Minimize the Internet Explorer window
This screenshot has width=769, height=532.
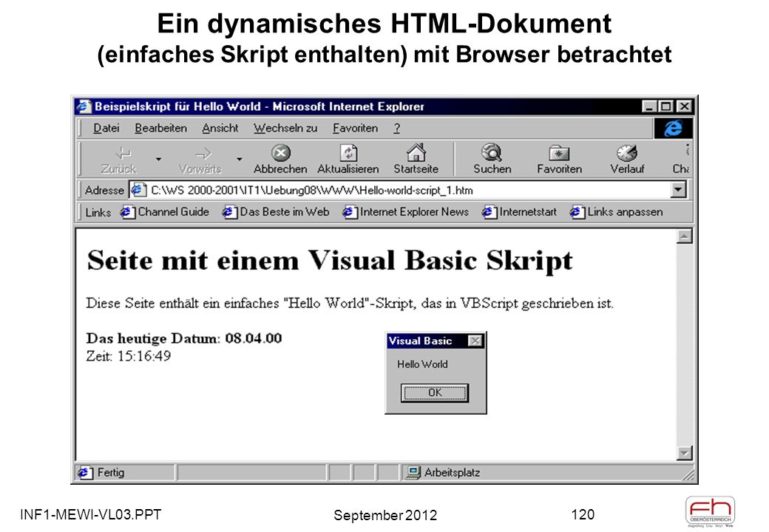coord(649,106)
